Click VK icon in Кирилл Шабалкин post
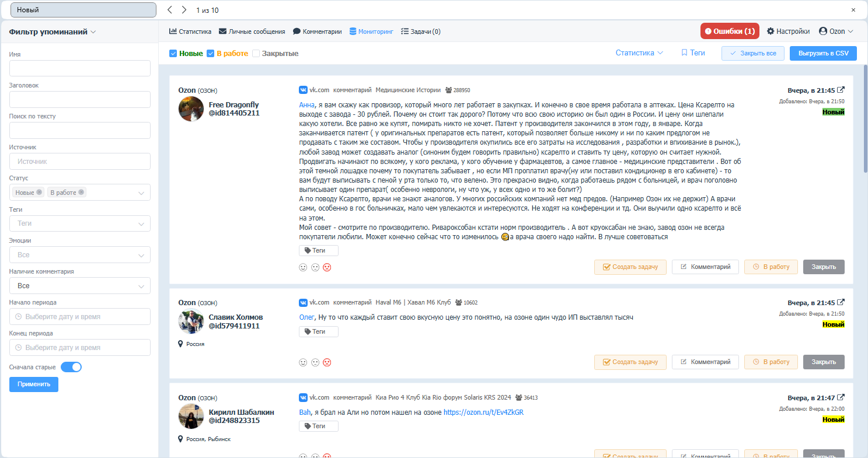 pos(303,397)
